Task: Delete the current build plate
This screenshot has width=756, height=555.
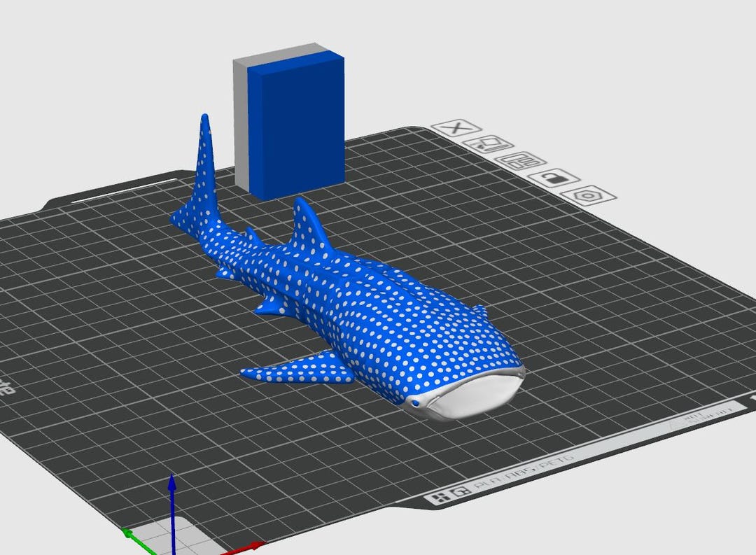Action: (454, 129)
